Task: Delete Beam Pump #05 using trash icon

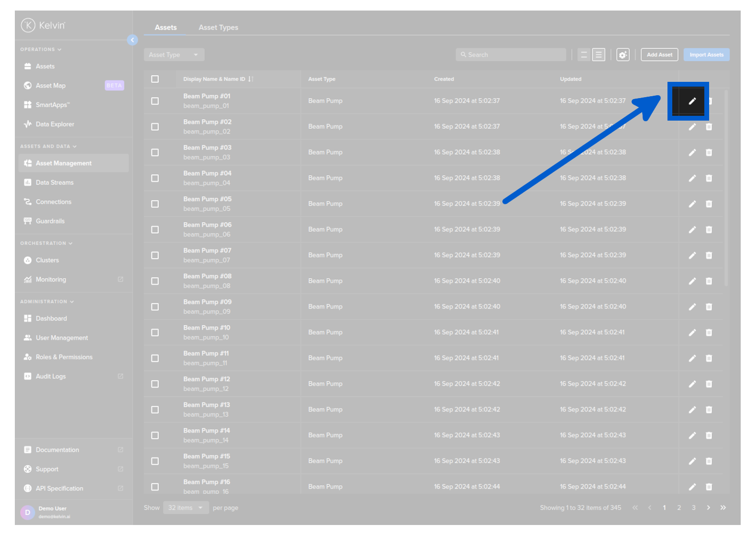Action: (x=709, y=204)
